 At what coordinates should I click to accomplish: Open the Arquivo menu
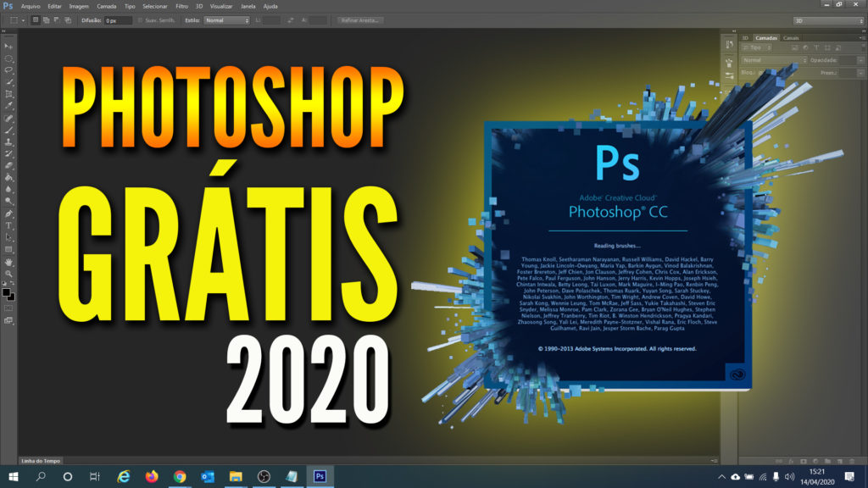pyautogui.click(x=31, y=6)
